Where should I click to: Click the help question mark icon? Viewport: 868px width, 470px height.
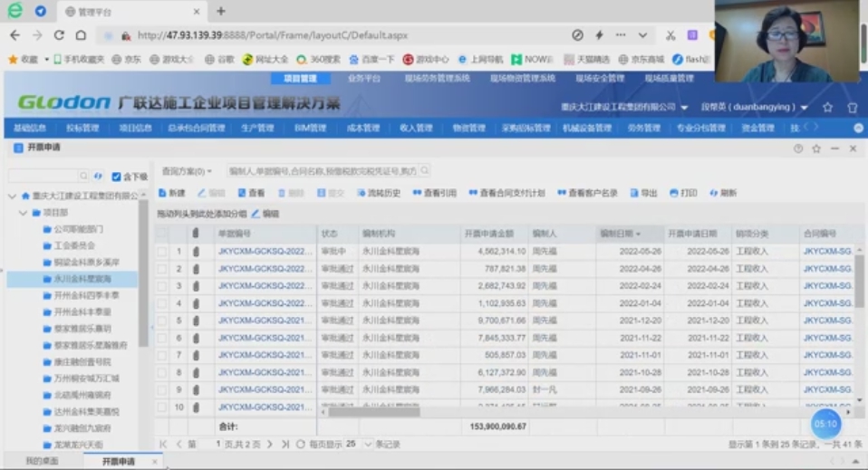(x=798, y=148)
